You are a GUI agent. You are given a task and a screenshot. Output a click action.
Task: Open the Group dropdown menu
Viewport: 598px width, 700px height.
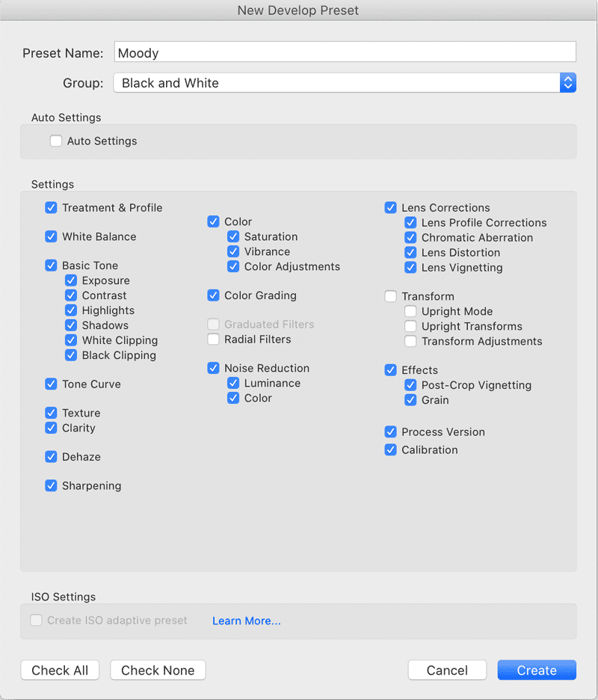[x=345, y=83]
